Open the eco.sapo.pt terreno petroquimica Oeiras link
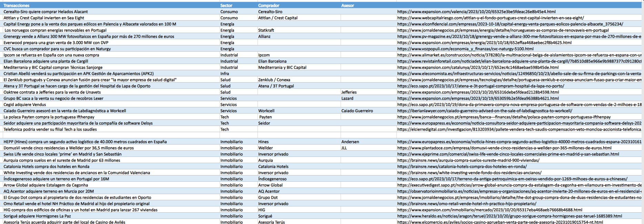 pyautogui.click(x=512, y=179)
